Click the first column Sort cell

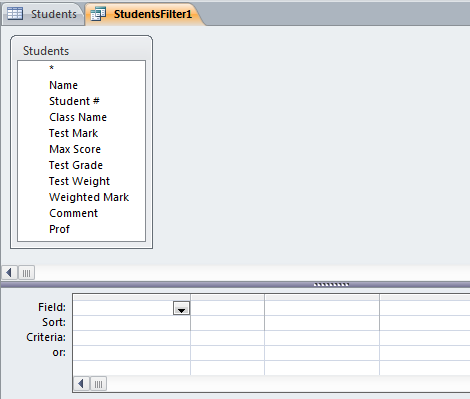tap(132, 323)
